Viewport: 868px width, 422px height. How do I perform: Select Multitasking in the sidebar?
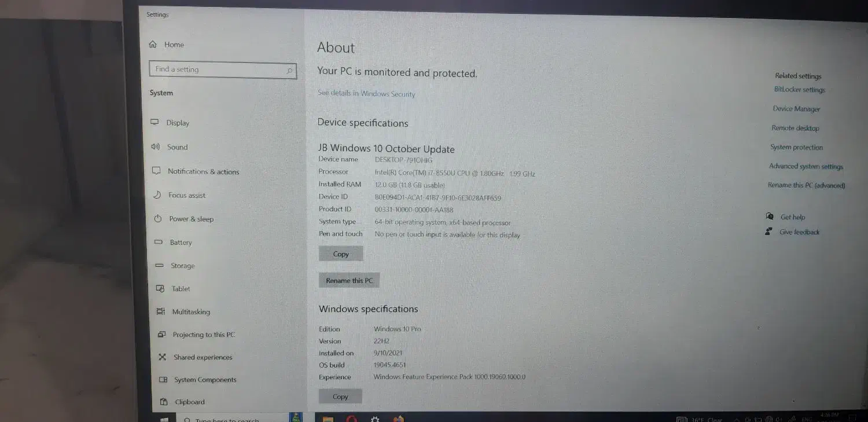pyautogui.click(x=183, y=311)
